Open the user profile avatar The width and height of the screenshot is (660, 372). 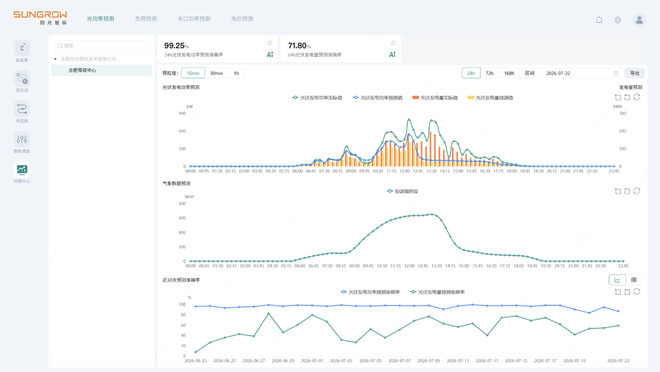639,20
